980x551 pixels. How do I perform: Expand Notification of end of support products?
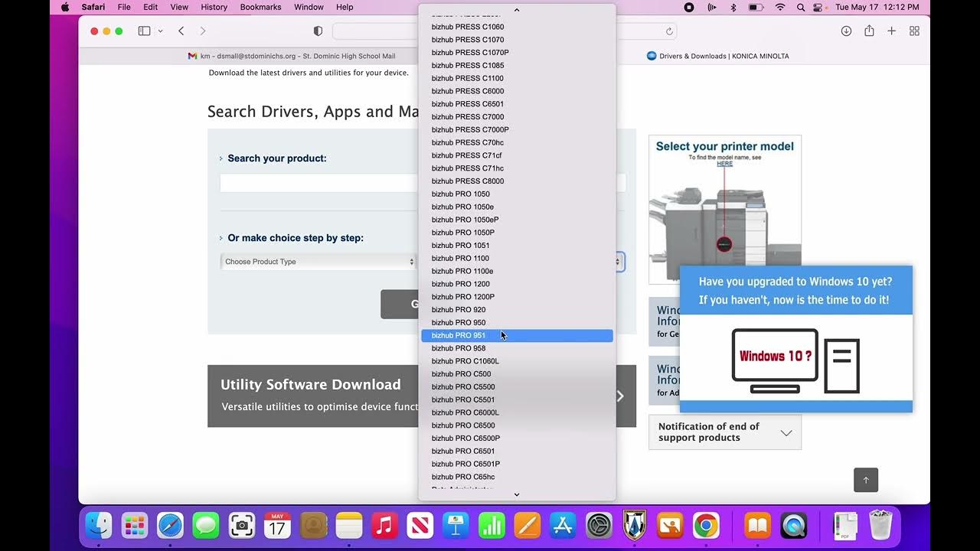[x=725, y=432]
